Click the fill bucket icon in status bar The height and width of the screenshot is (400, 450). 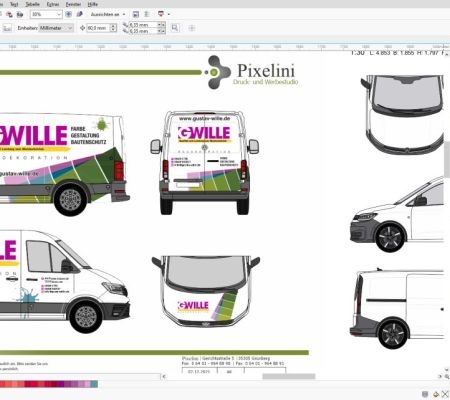click(436, 394)
